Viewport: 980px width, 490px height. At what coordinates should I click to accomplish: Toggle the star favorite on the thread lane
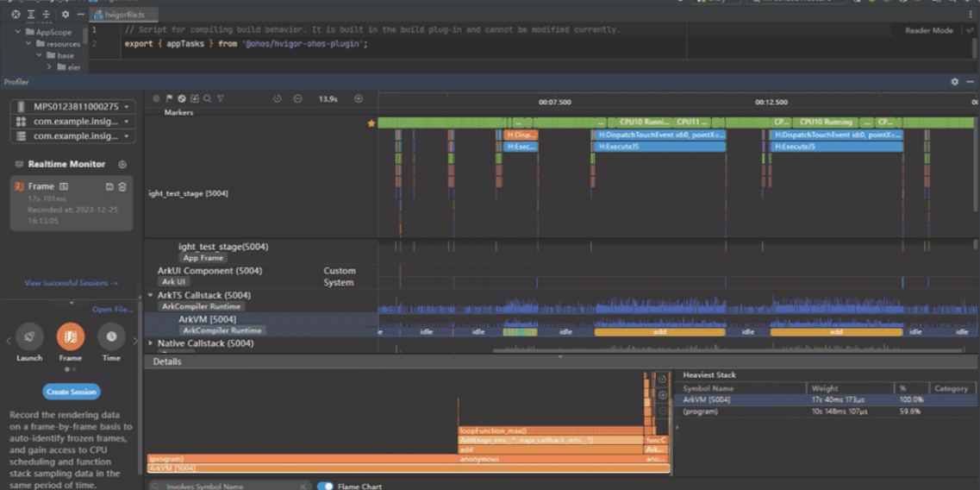(x=371, y=123)
